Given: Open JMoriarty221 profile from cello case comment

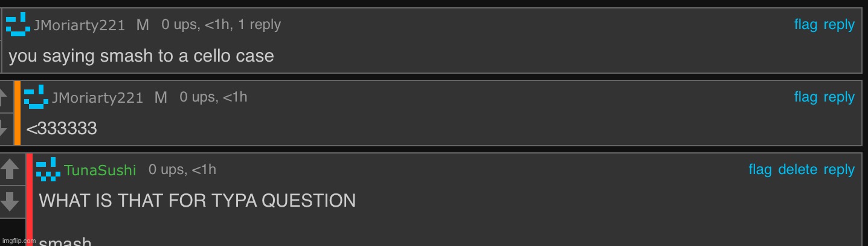Looking at the screenshot, I should 79,25.
